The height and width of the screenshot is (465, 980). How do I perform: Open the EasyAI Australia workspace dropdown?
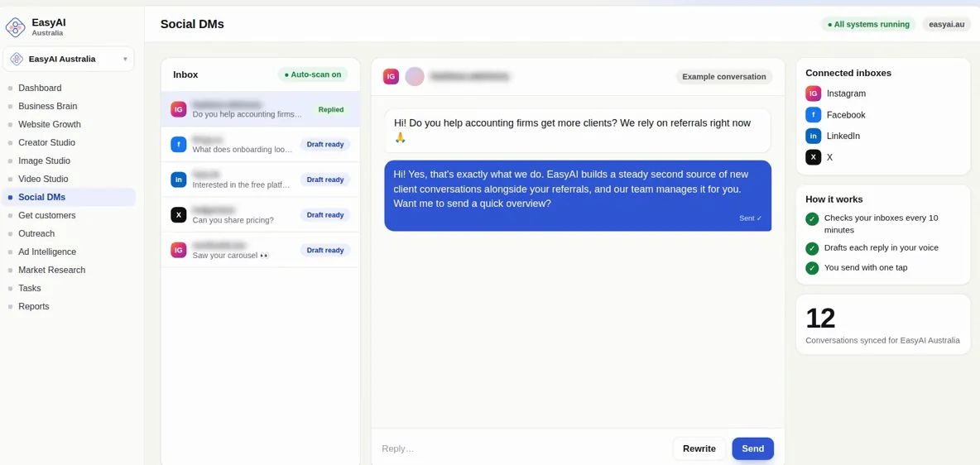69,59
